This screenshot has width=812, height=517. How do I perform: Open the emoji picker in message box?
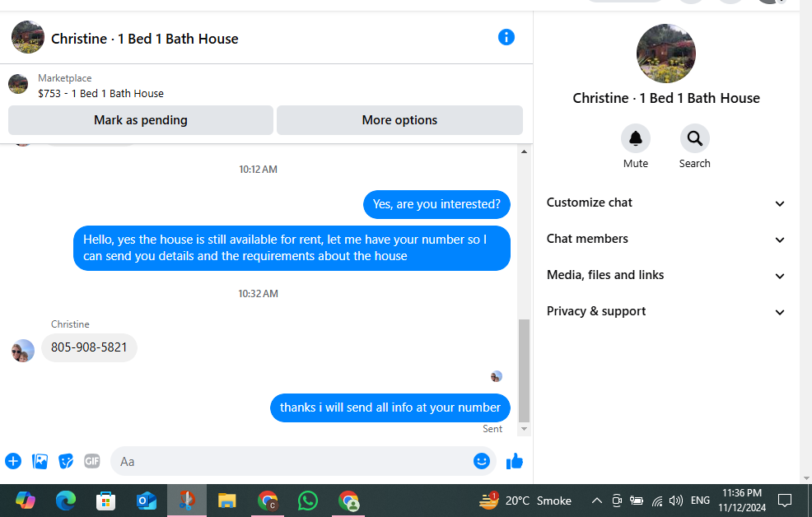pyautogui.click(x=482, y=460)
